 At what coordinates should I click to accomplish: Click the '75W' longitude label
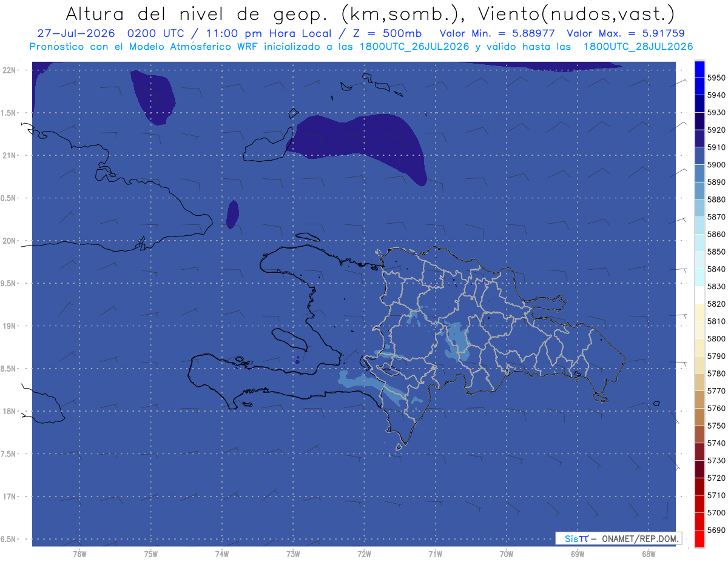coord(151,554)
